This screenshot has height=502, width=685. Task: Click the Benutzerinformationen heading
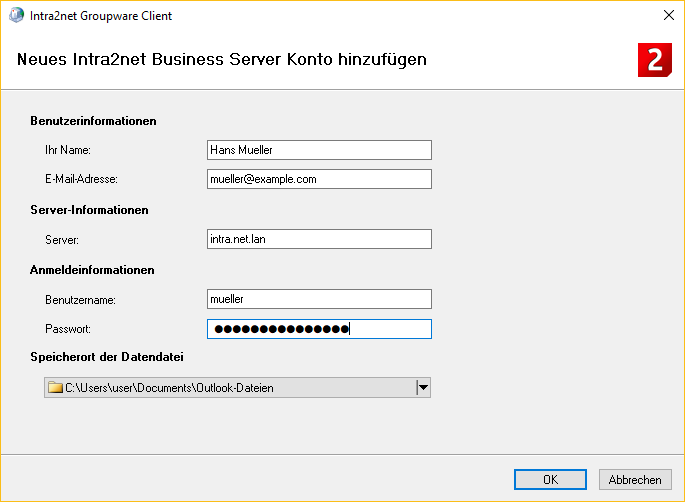93,121
